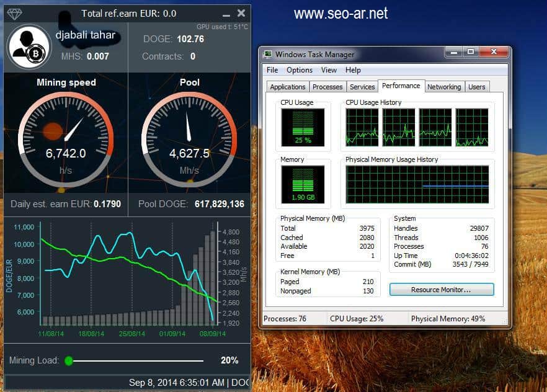This screenshot has height=392, width=547.
Task: Click the 'Physical Memory: 49%' status bar entry
Action: tap(448, 319)
